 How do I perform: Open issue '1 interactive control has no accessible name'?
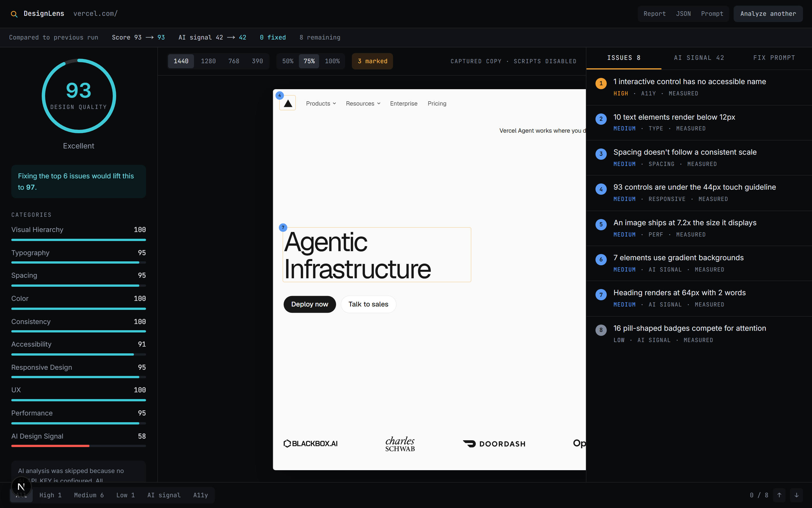pyautogui.click(x=699, y=87)
